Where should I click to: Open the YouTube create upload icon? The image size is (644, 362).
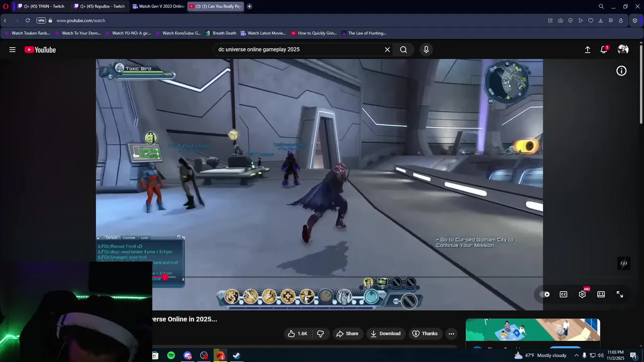tap(587, 50)
